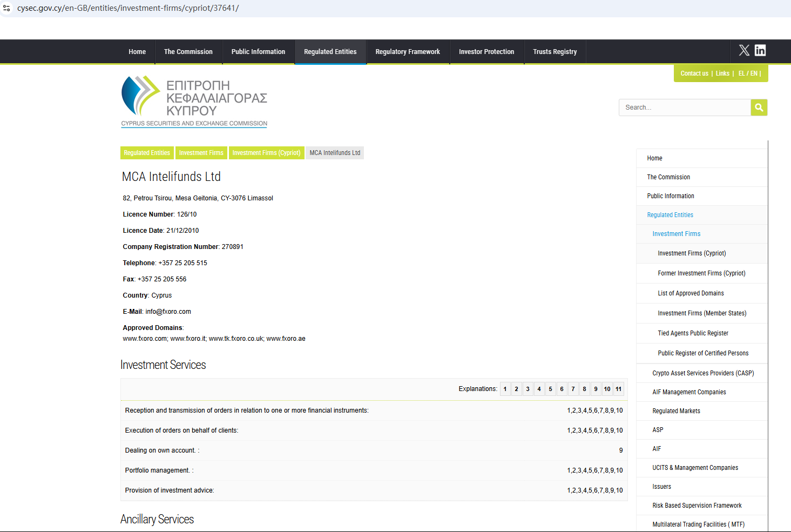Open AIF Management Companies sidebar item
This screenshot has width=791, height=532.
click(x=702, y=392)
